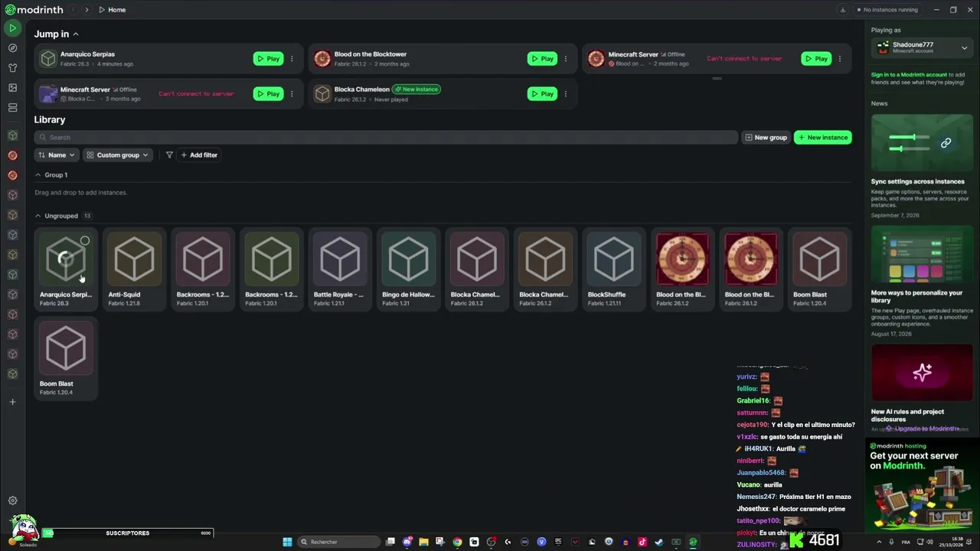Open Google Chrome from the taskbar

coord(457,542)
